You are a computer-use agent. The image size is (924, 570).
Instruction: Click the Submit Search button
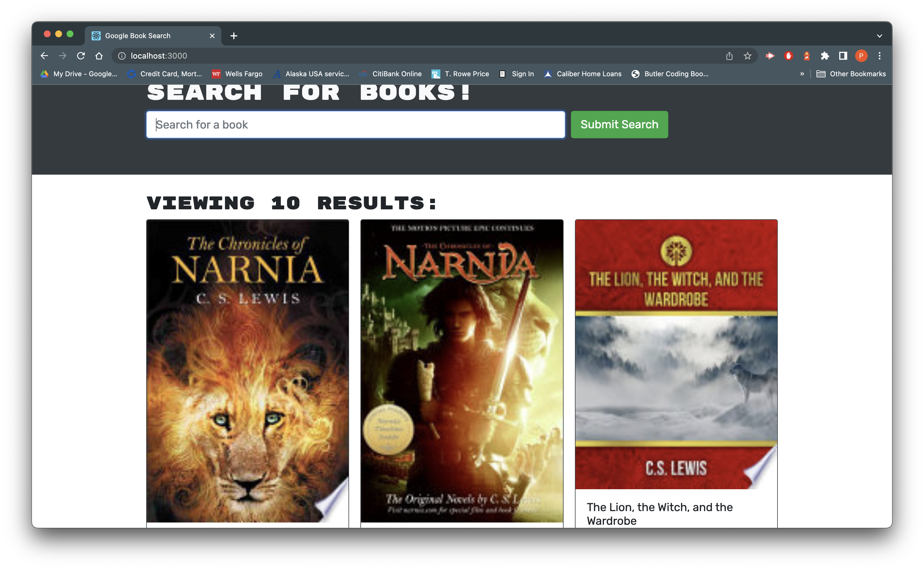pyautogui.click(x=619, y=124)
